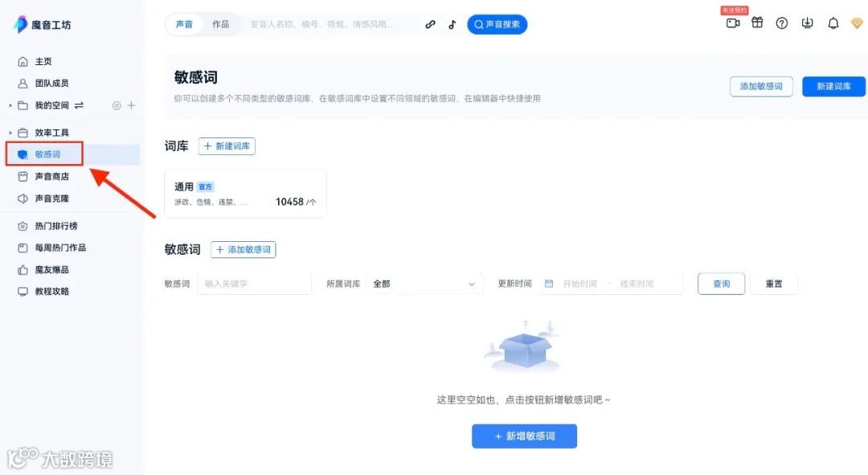Click the 查询 button
The height and width of the screenshot is (475, 868).
pyautogui.click(x=721, y=284)
